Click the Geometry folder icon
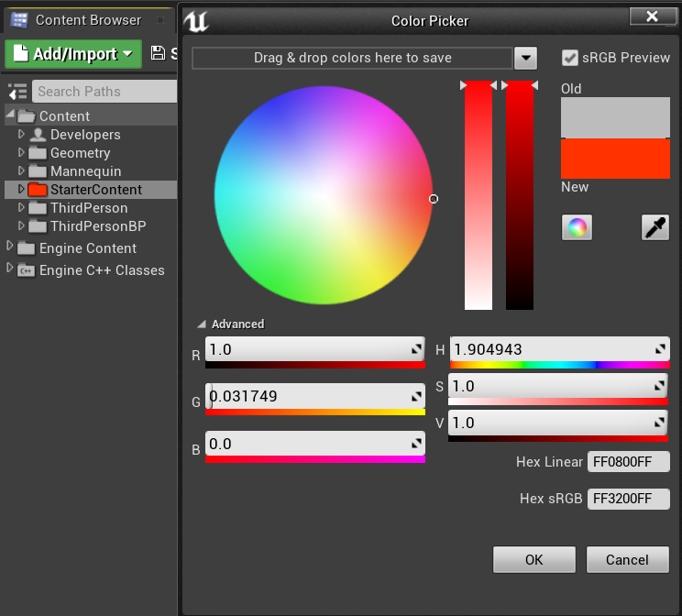This screenshot has width=682, height=616. tap(38, 153)
